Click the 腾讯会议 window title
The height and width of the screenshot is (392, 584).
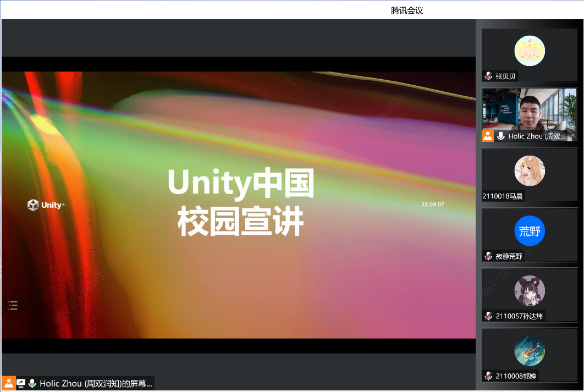407,10
